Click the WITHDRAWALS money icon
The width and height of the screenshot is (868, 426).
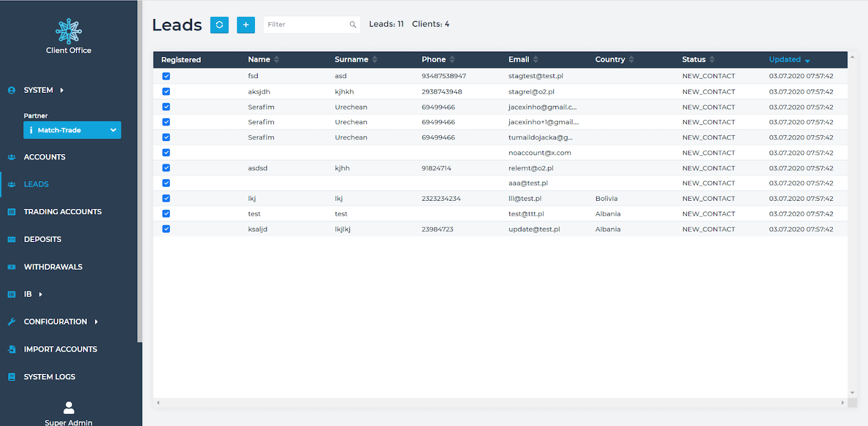[11, 267]
